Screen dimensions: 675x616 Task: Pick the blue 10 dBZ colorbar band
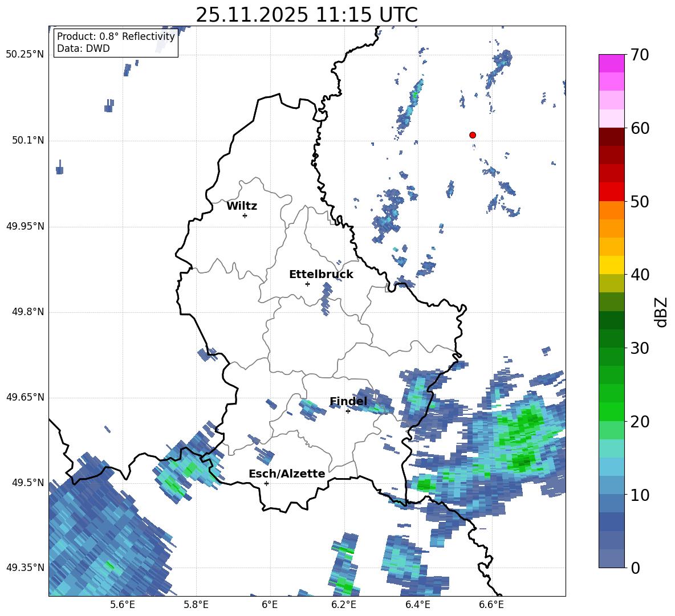[x=611, y=503]
